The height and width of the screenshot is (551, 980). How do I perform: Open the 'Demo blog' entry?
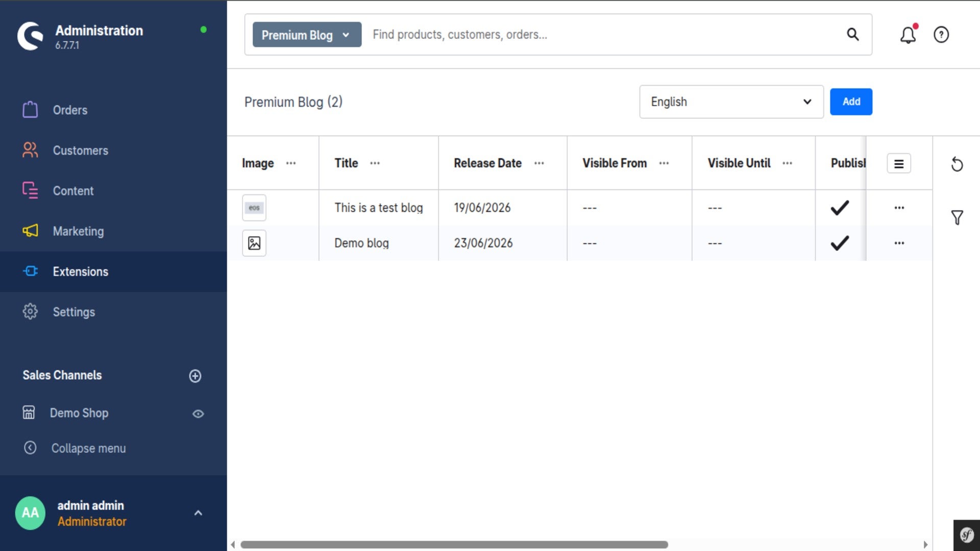point(361,243)
